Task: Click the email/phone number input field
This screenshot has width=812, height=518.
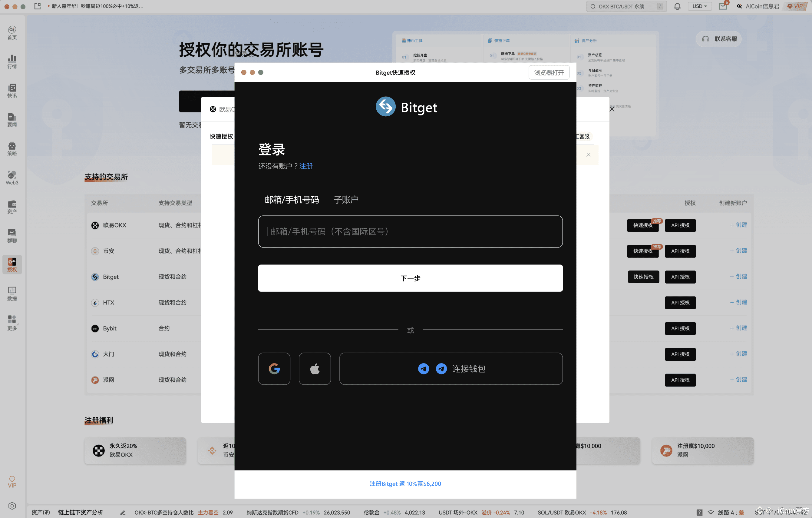Action: pyautogui.click(x=410, y=231)
